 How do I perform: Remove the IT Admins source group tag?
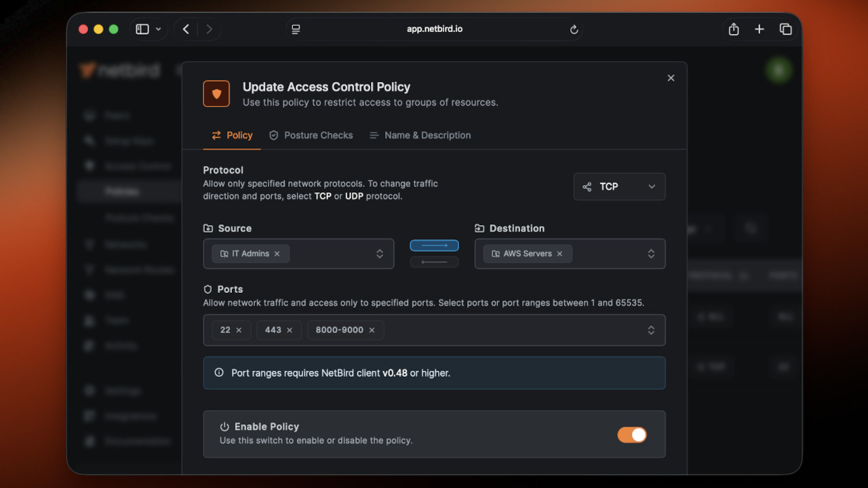[x=277, y=253]
